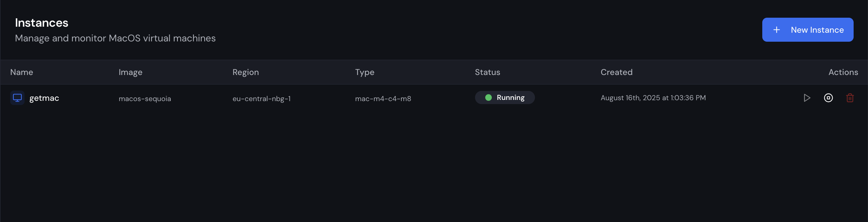The width and height of the screenshot is (868, 222).
Task: Select the mac-m4-c4-m8 type label
Action: (x=383, y=98)
